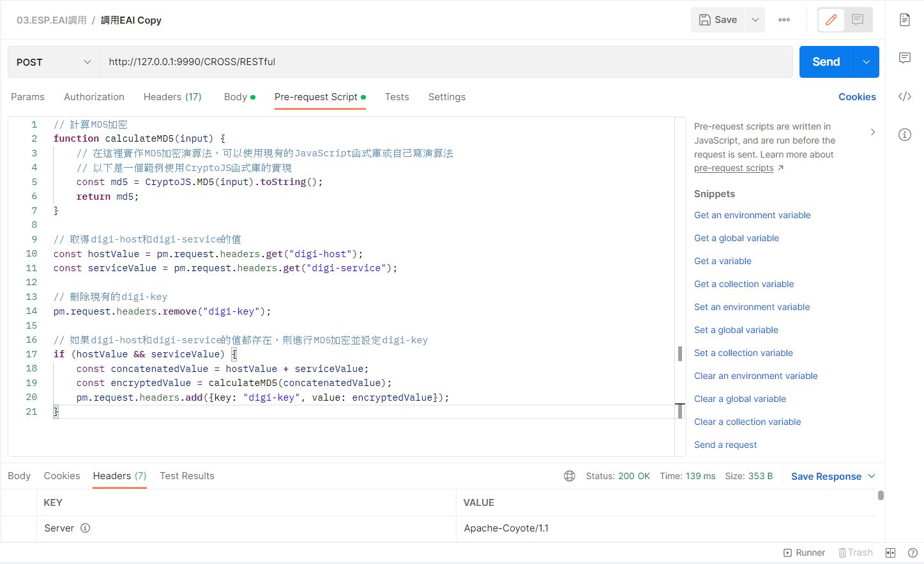Insert 'Get a global variable' snippet
The image size is (924, 564).
tap(736, 238)
